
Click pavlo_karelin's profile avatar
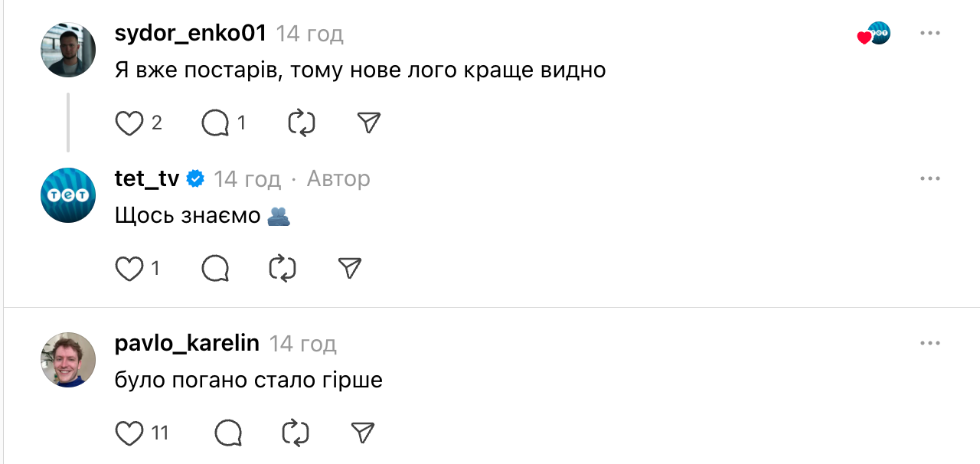click(68, 360)
